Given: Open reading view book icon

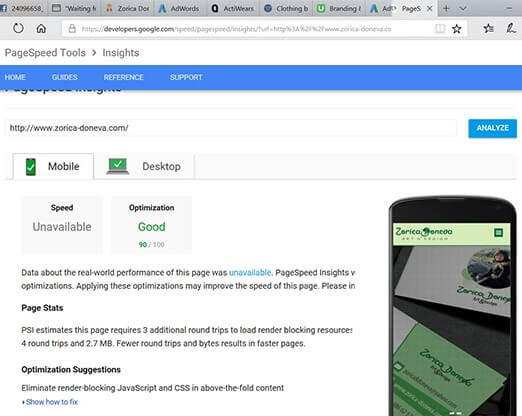Looking at the screenshot, I should tap(440, 29).
